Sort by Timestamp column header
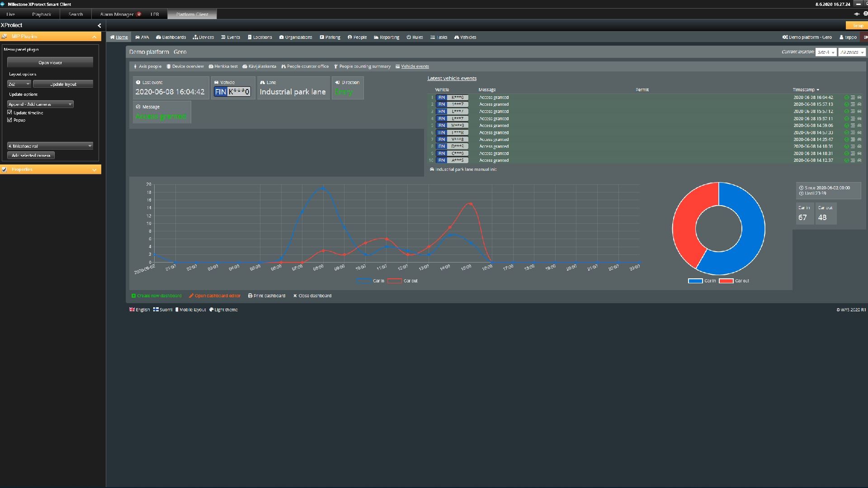The height and width of the screenshot is (488, 868). click(806, 90)
